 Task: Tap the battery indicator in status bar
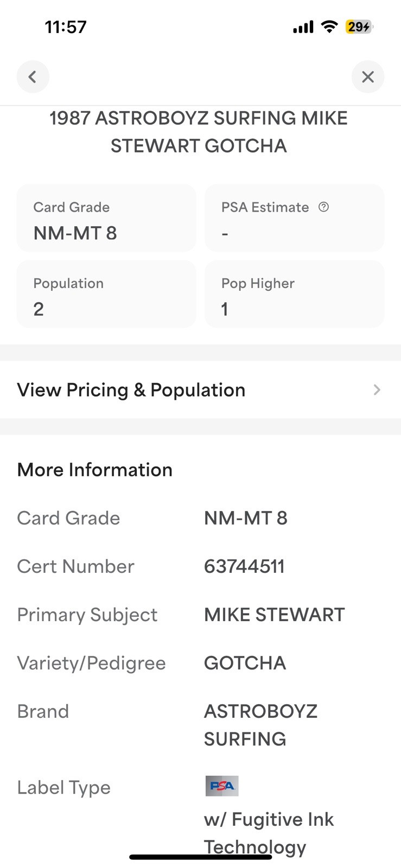pos(359,27)
